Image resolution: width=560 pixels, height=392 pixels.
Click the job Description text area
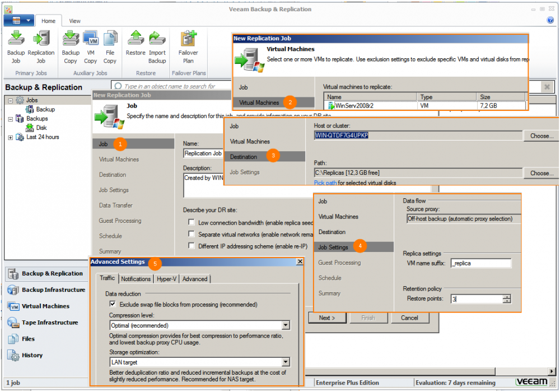(x=204, y=185)
